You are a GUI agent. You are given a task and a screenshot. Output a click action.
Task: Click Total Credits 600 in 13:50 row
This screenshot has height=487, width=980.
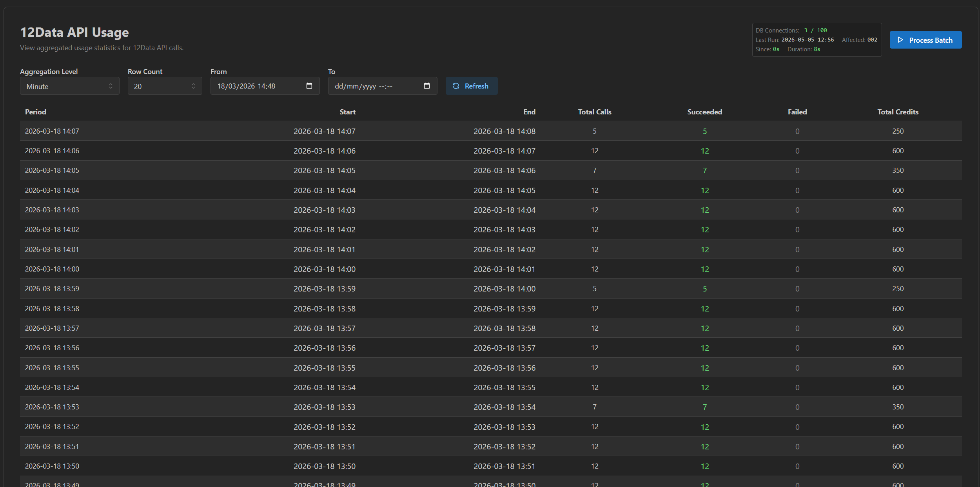coord(898,466)
